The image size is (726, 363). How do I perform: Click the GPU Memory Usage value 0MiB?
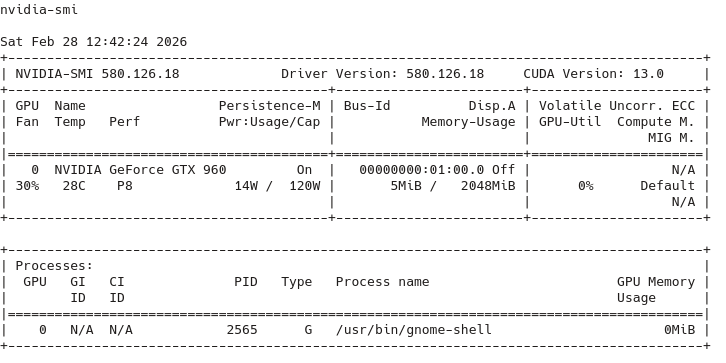click(679, 330)
